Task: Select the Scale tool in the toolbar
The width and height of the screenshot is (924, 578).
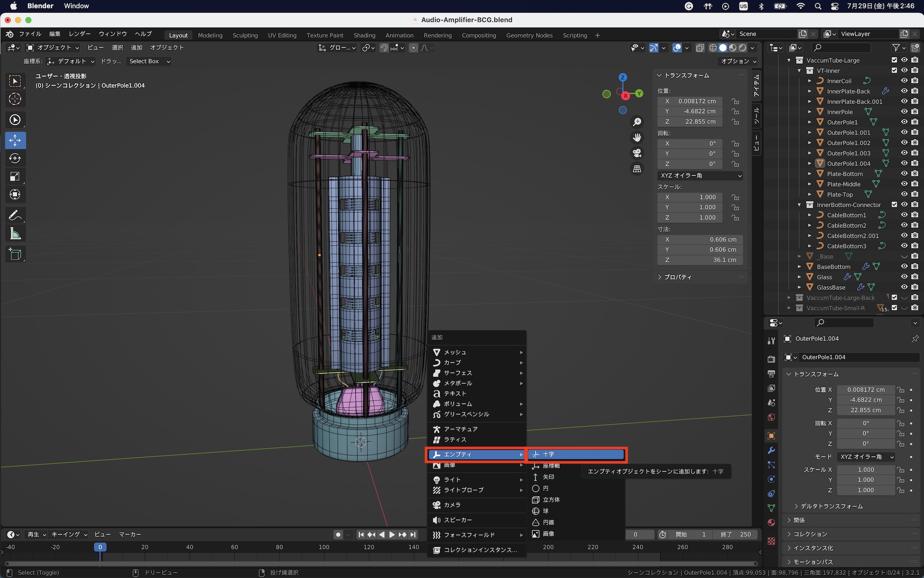Action: click(15, 176)
